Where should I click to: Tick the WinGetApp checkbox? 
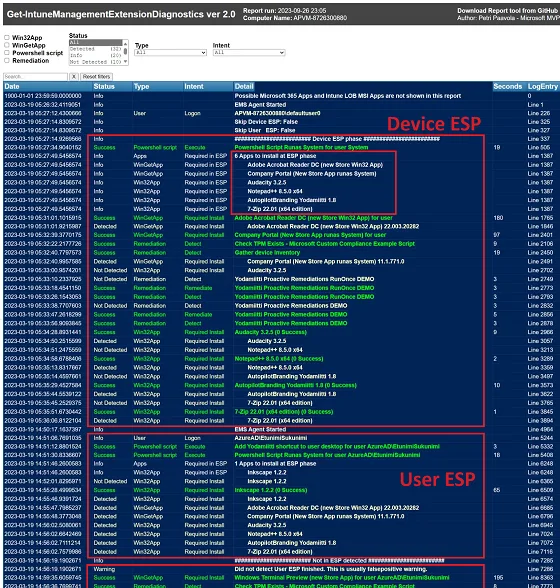6,45
